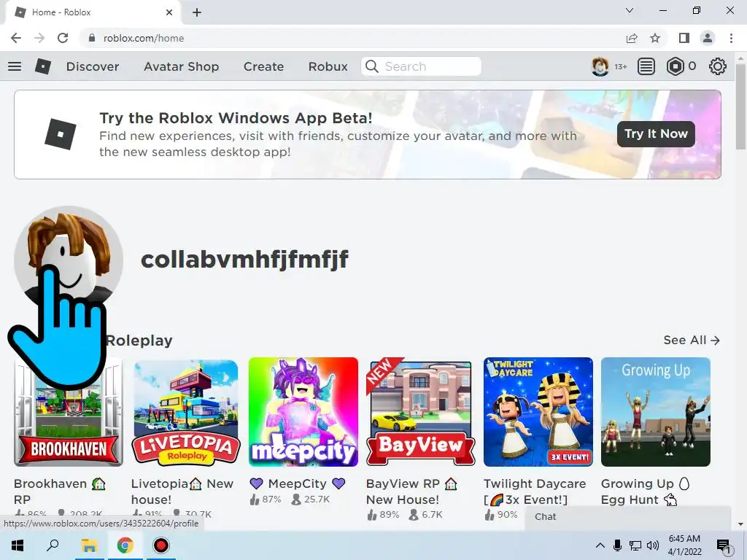The image size is (747, 560).
Task: Open the Livetopia Roleplay thumbnail
Action: [x=186, y=412]
